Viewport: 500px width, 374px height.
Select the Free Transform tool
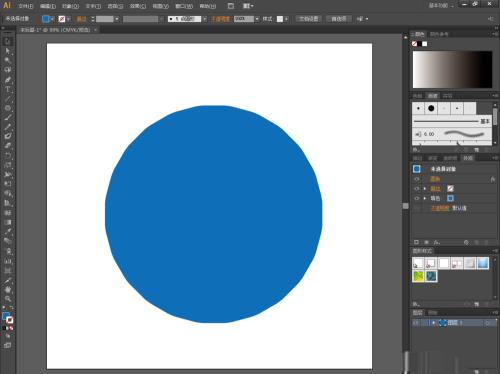8,184
